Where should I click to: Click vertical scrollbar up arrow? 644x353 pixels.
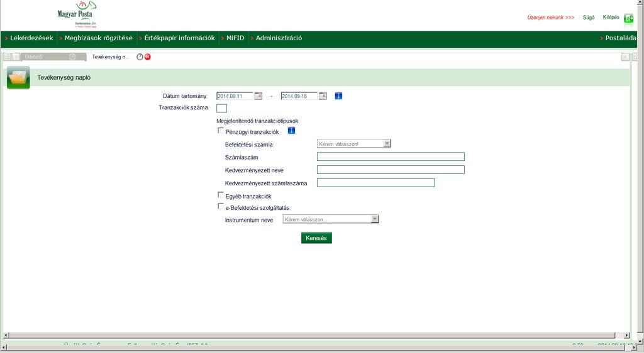(x=641, y=3)
